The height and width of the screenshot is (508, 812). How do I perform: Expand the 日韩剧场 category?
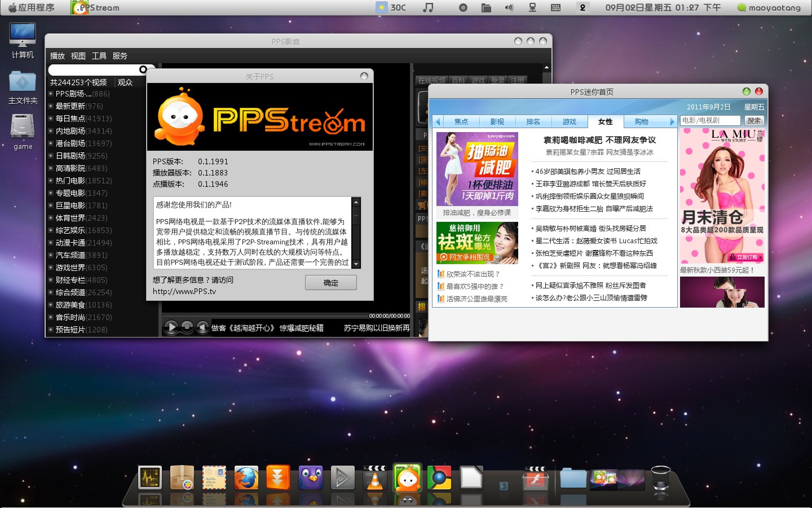pyautogui.click(x=51, y=156)
